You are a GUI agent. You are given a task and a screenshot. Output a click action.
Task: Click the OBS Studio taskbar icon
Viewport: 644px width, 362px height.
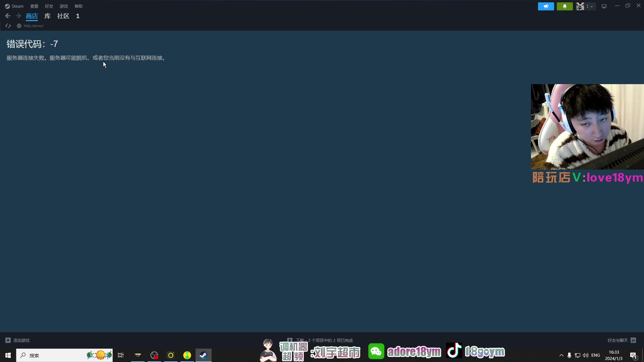point(154,355)
